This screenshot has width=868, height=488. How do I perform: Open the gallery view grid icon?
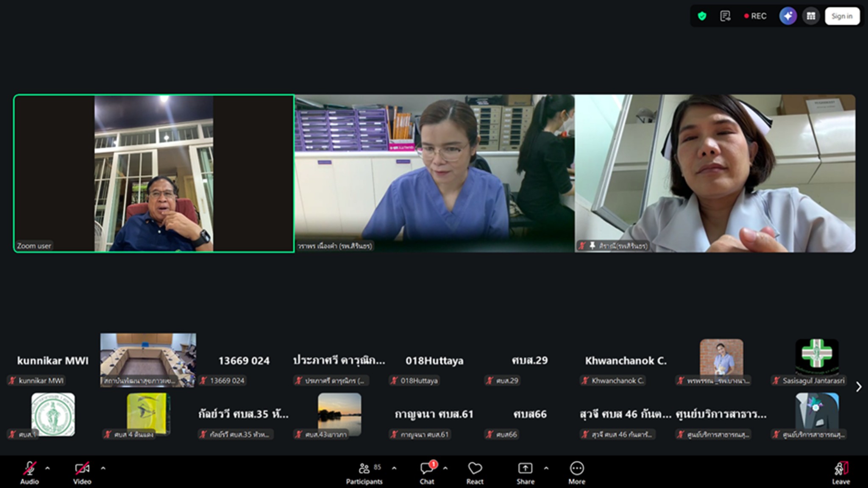pyautogui.click(x=811, y=16)
